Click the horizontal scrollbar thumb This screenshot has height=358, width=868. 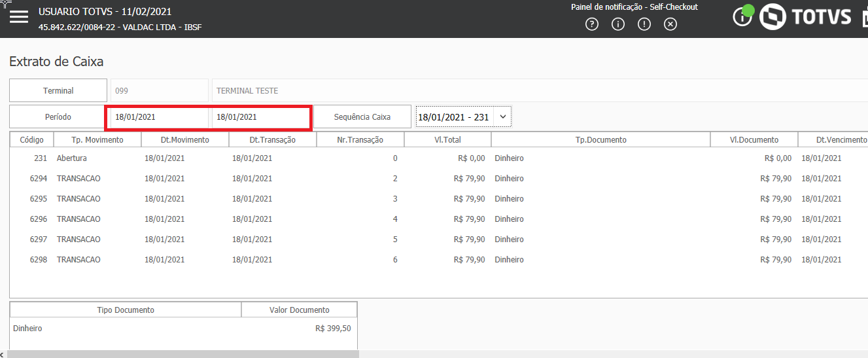183,354
